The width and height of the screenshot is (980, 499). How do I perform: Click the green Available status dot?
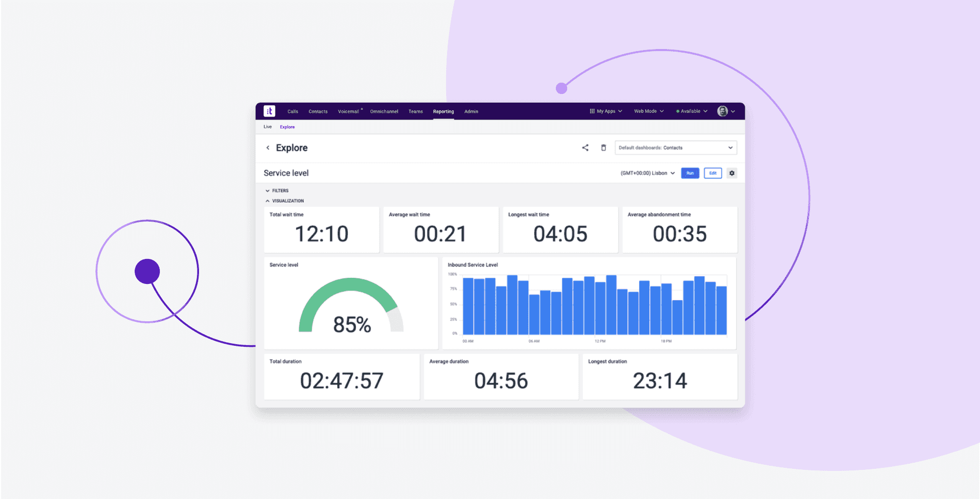point(678,111)
